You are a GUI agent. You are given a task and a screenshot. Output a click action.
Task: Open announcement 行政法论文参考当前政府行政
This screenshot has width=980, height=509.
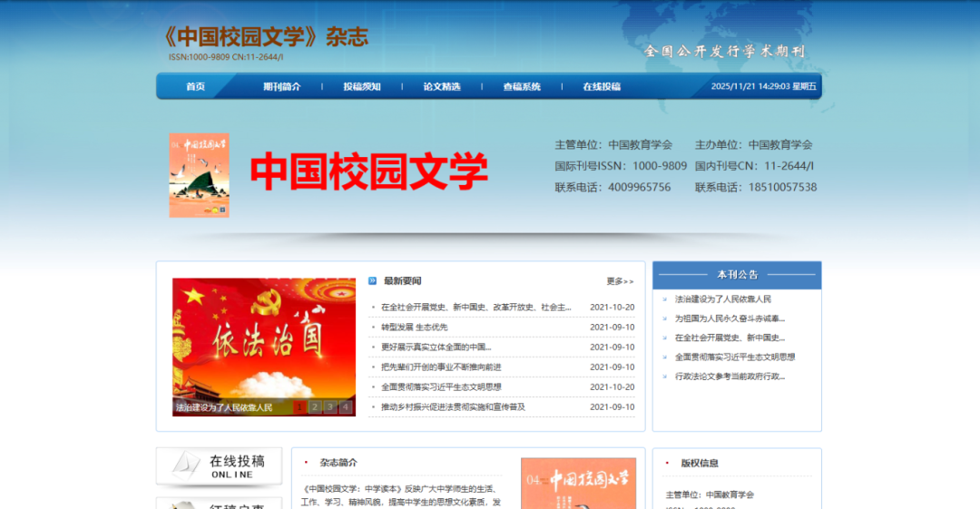pyautogui.click(x=730, y=377)
